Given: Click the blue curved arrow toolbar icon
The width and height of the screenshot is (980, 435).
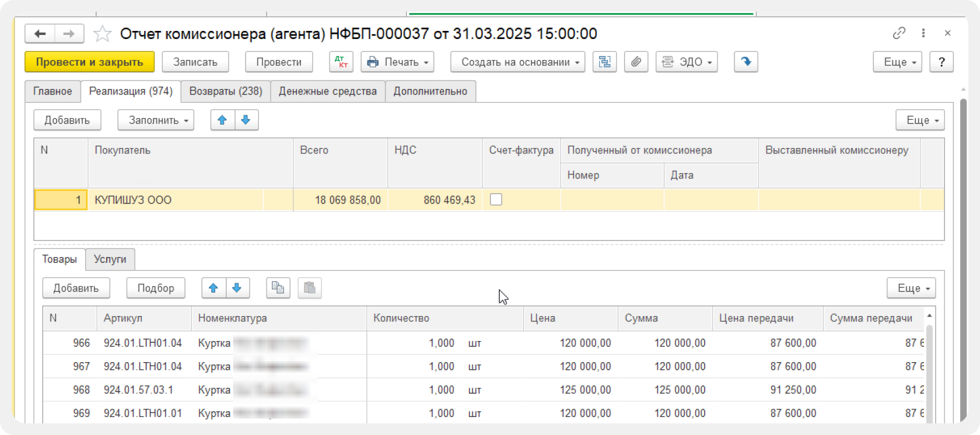Looking at the screenshot, I should click(746, 62).
